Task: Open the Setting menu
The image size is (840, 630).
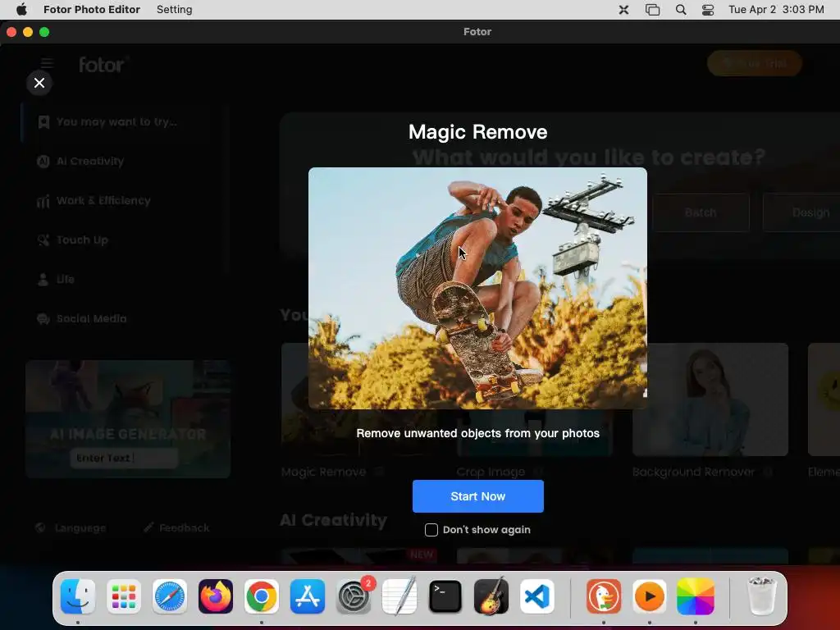Action: [x=174, y=10]
